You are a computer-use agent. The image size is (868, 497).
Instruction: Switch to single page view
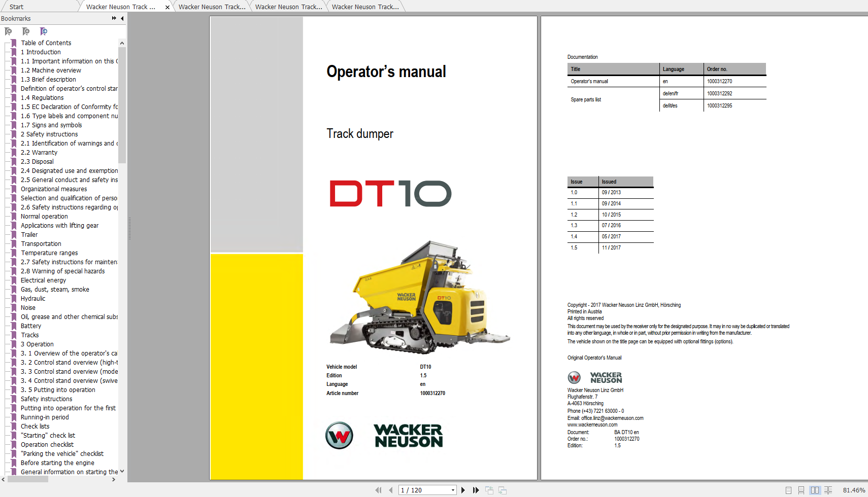pyautogui.click(x=788, y=490)
